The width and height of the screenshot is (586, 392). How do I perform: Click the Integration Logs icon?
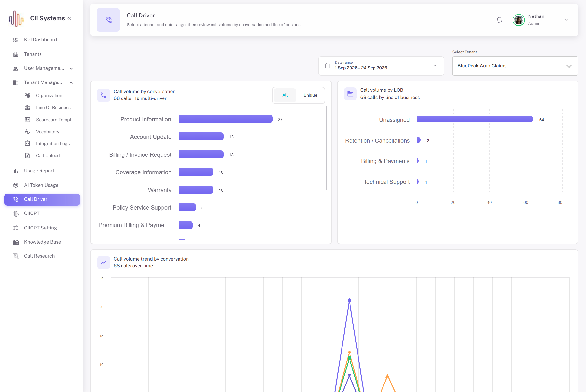[x=27, y=144]
